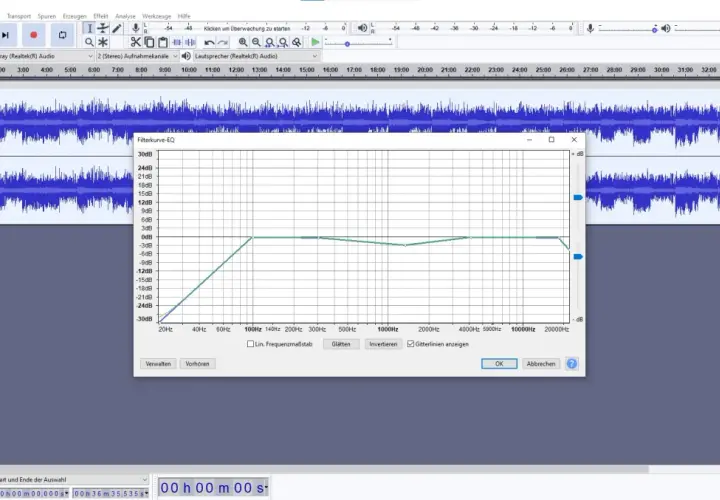Open the Erzeugen menu
Screen dimensions: 720x500
pos(74,16)
